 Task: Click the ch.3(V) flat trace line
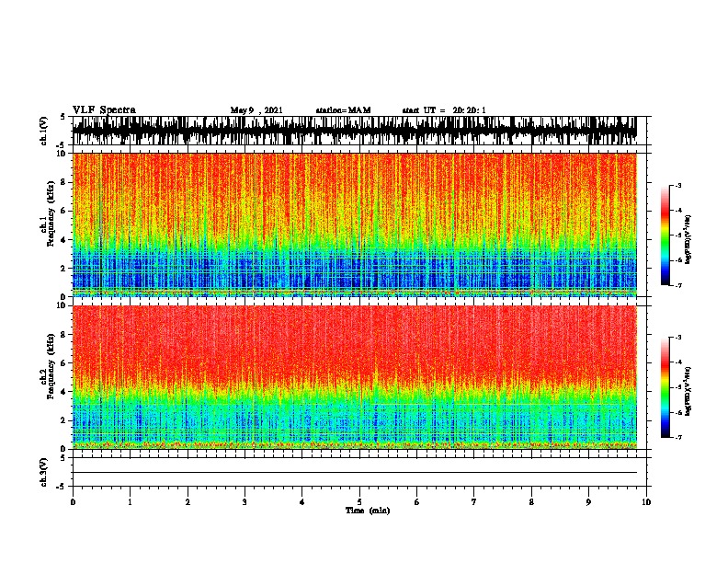(355, 473)
